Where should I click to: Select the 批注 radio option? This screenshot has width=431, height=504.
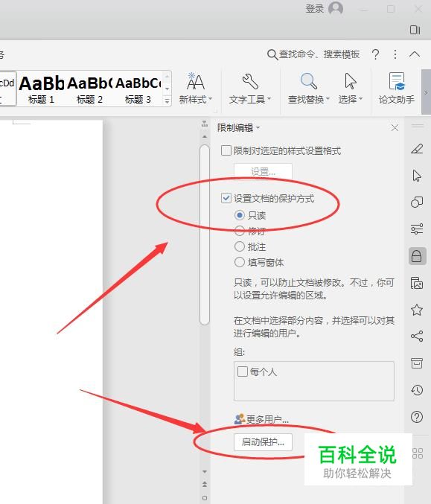240,246
